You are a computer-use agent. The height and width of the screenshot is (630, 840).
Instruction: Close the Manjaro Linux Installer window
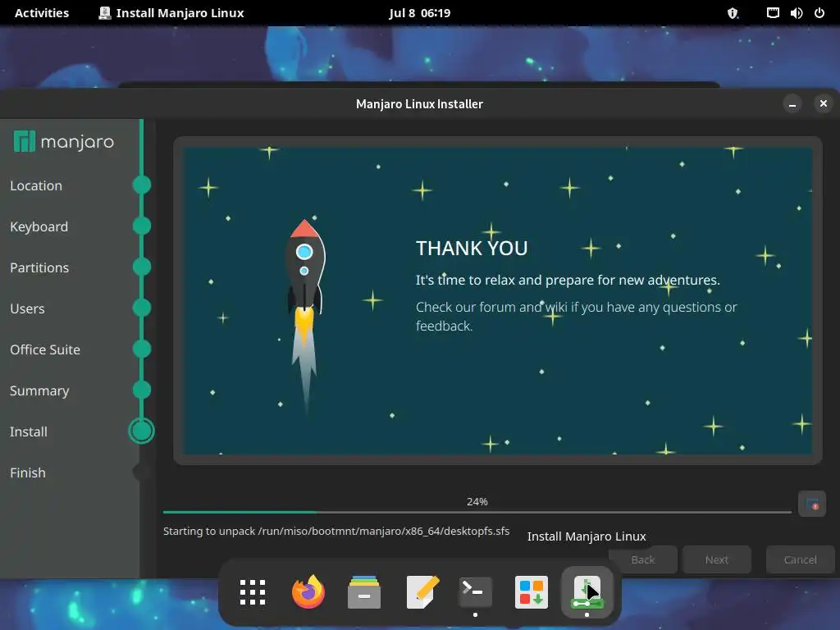(x=824, y=103)
